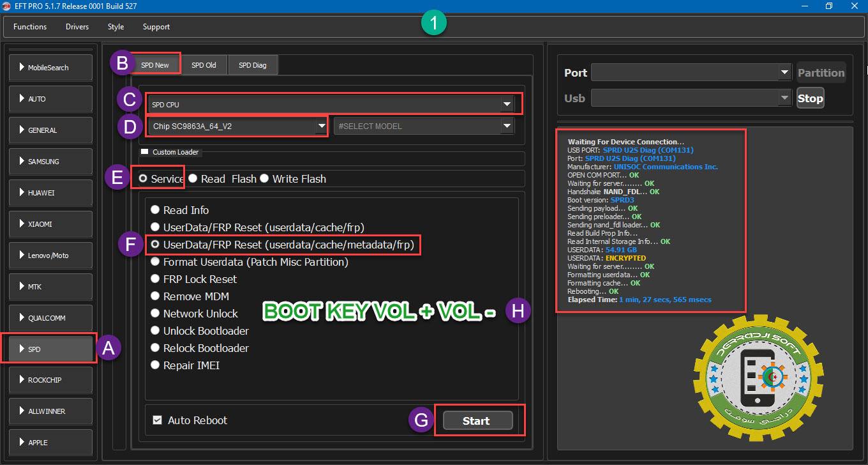Select the MTK chipset section
868x465 pixels.
(x=50, y=287)
